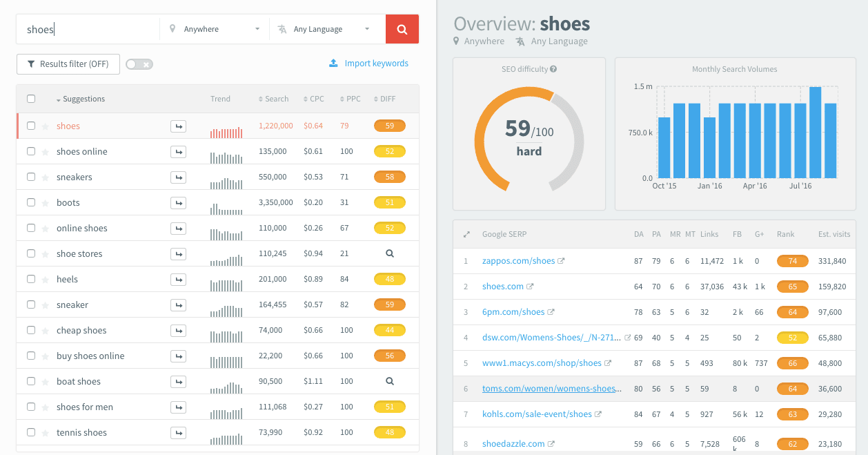This screenshot has height=455, width=868.
Task: Open external link icon next to shoedazzle.com
Action: coord(551,444)
